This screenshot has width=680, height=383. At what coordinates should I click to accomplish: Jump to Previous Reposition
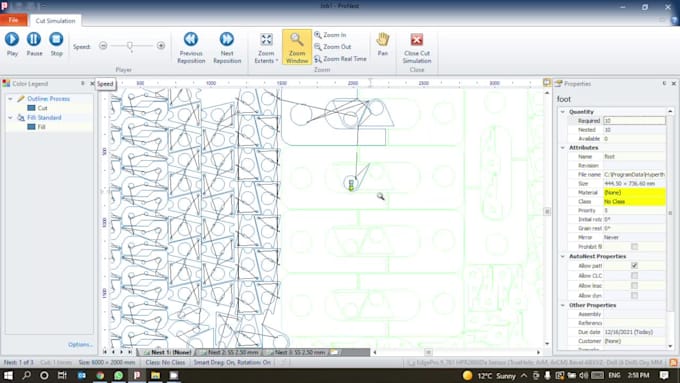[191, 48]
